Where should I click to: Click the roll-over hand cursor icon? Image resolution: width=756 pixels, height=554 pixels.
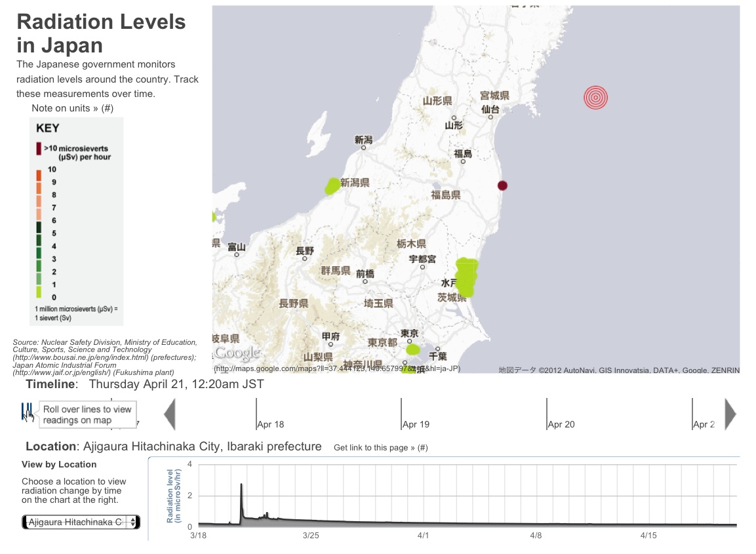tap(28, 414)
